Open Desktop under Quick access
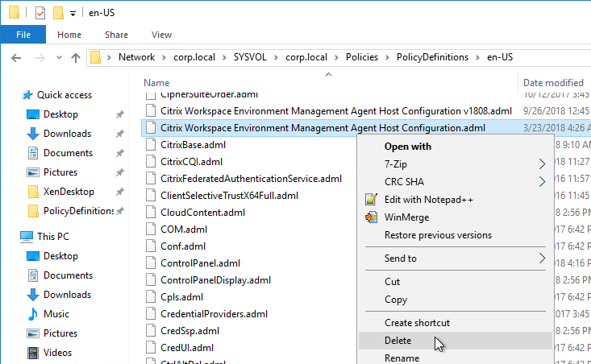This screenshot has height=364, width=591. pyautogui.click(x=60, y=114)
